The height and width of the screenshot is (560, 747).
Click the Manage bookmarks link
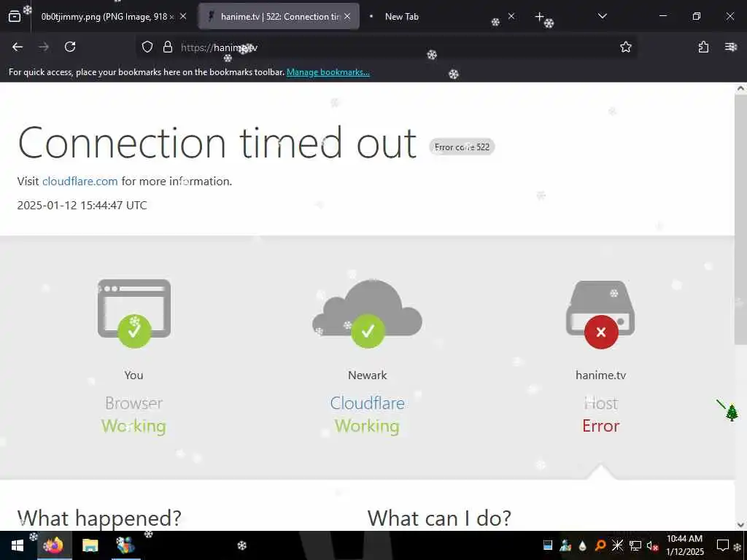pyautogui.click(x=328, y=72)
